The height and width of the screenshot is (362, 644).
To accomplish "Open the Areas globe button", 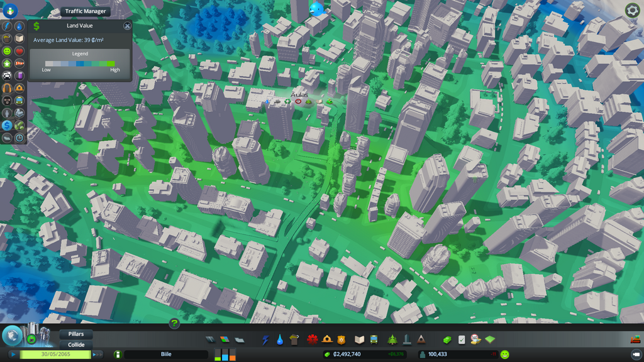I will coord(12,336).
